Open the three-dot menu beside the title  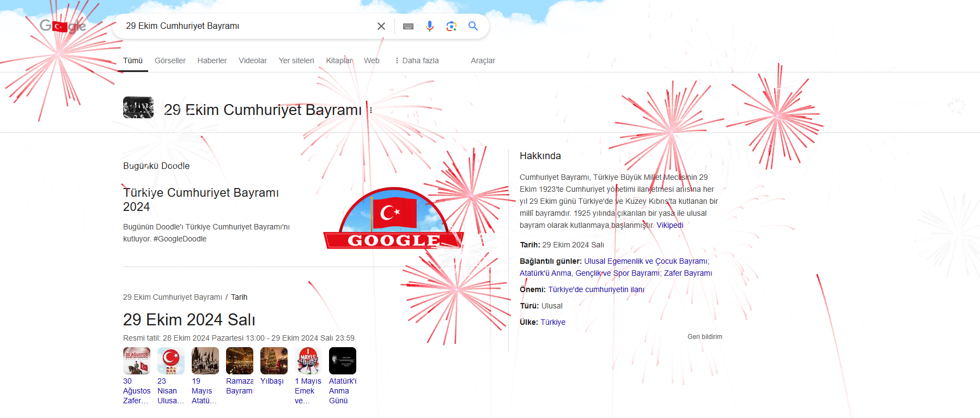point(371,110)
